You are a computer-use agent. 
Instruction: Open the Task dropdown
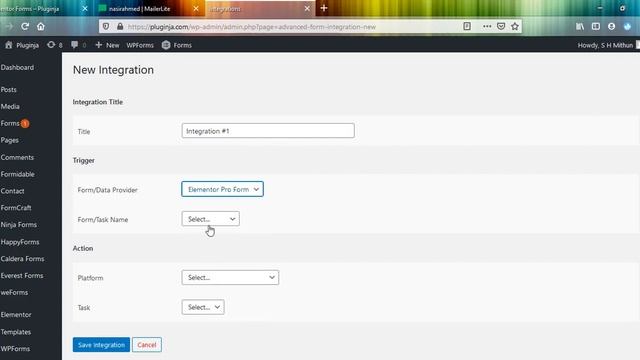(203, 307)
